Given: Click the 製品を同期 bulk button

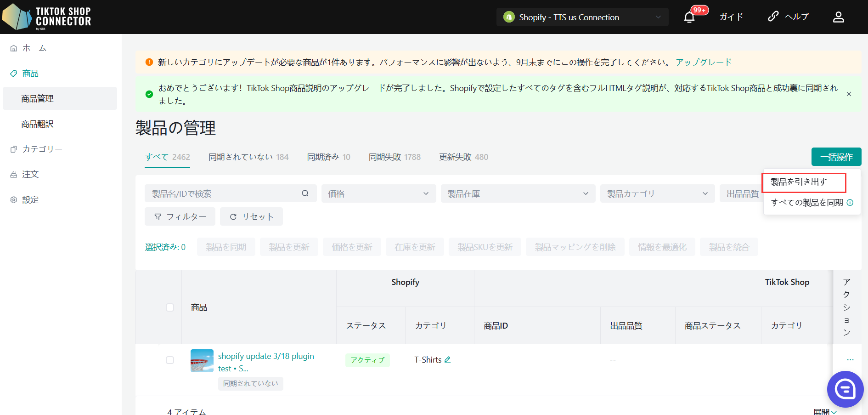Looking at the screenshot, I should click(226, 247).
